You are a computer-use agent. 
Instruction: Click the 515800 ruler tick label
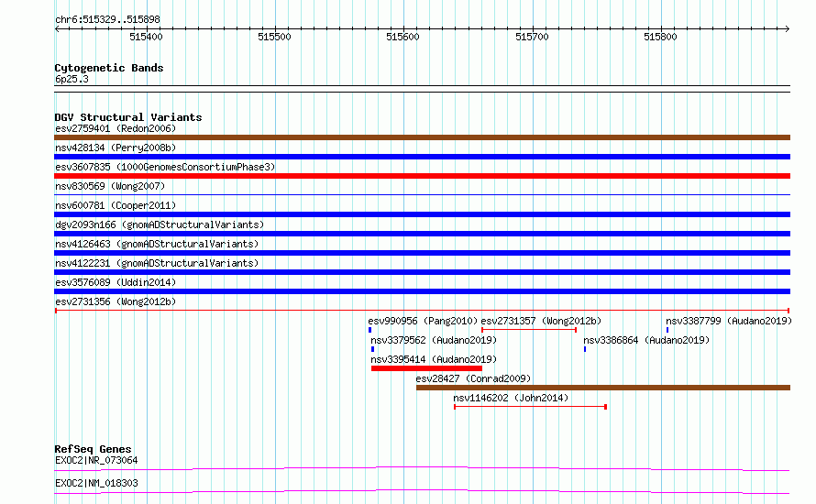660,37
